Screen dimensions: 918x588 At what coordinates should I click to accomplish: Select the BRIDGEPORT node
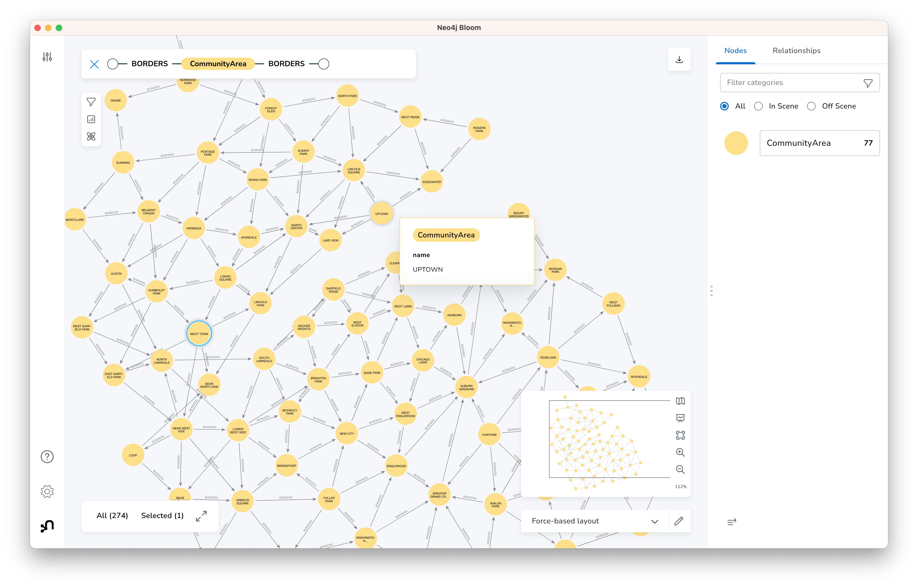[286, 466]
